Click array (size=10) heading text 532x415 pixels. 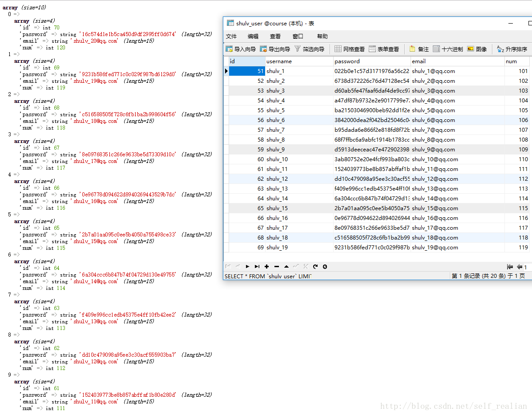24,7
